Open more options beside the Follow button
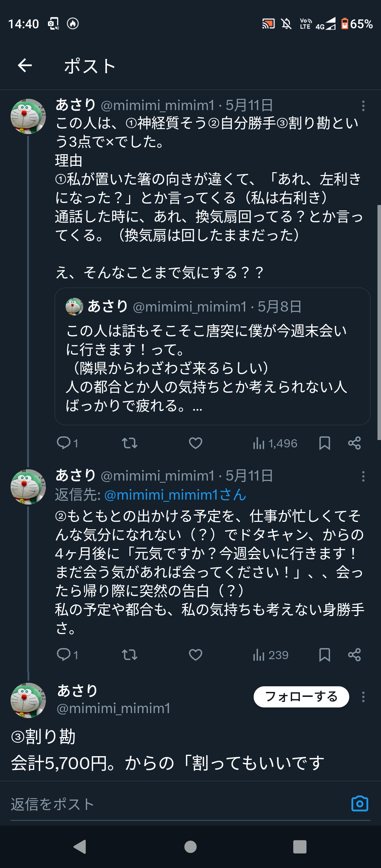The image size is (381, 868). pyautogui.click(x=363, y=697)
